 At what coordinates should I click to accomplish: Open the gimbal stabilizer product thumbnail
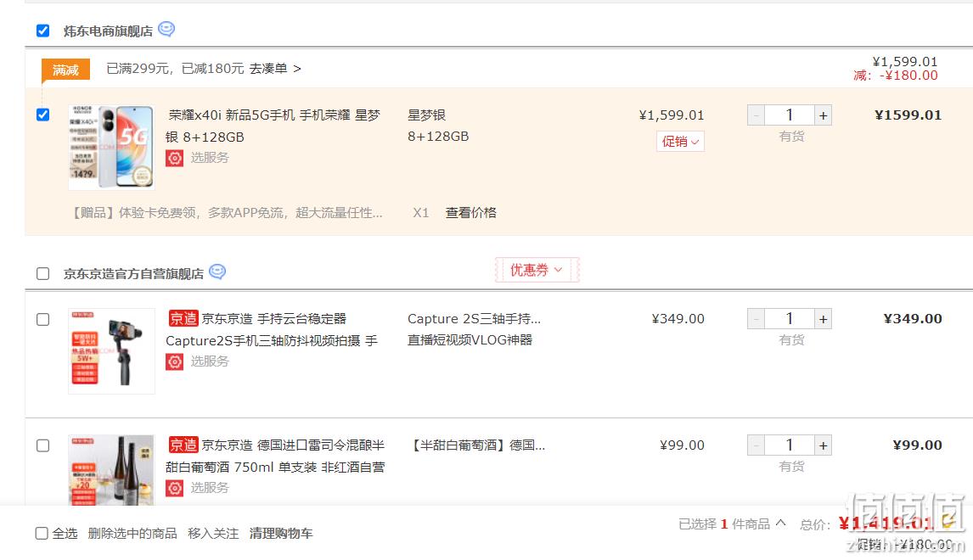click(111, 351)
